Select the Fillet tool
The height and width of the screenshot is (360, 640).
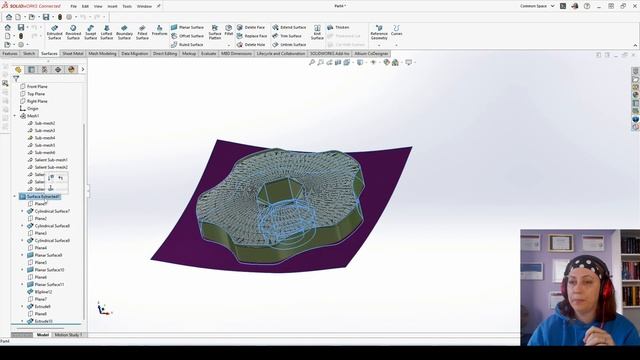pyautogui.click(x=229, y=30)
